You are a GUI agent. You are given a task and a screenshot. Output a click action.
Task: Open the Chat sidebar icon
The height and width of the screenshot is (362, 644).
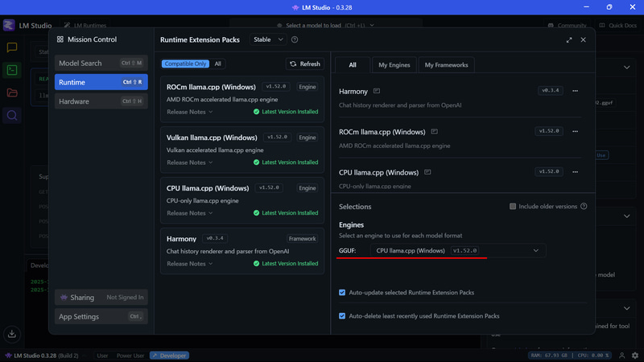point(12,47)
